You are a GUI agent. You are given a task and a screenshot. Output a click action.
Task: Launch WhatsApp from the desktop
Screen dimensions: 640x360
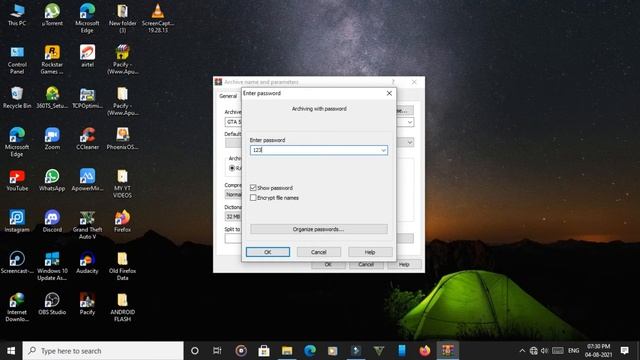[x=52, y=180]
